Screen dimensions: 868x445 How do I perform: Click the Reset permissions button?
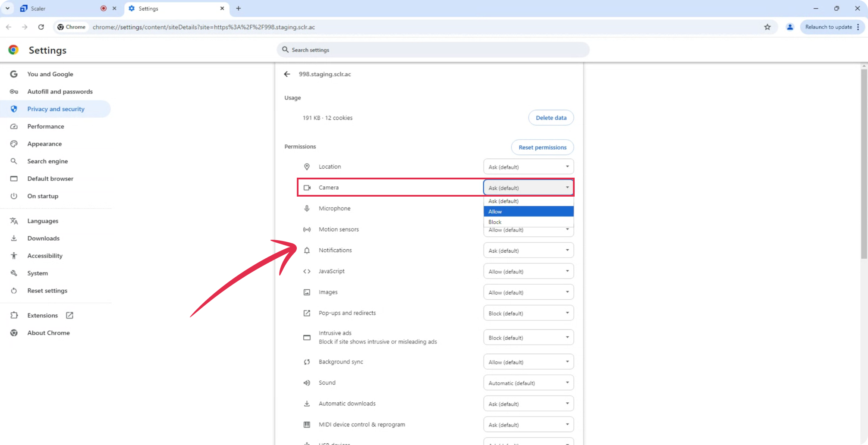coord(542,147)
